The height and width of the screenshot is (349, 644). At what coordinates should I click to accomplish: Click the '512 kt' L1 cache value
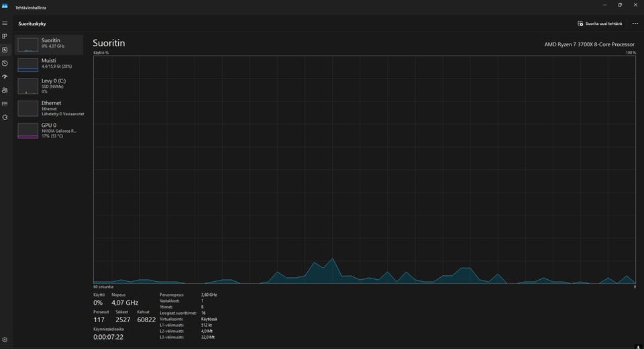(207, 325)
